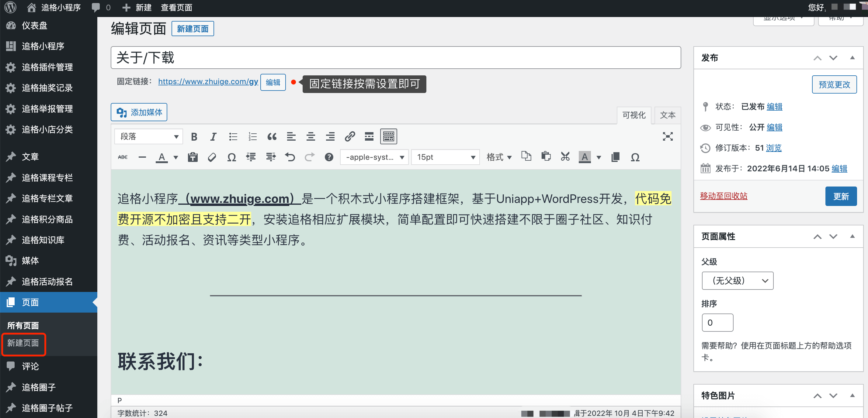Toggle the toolbar kitchen sink
Image resolution: width=868 pixels, height=418 pixels.
click(x=388, y=137)
